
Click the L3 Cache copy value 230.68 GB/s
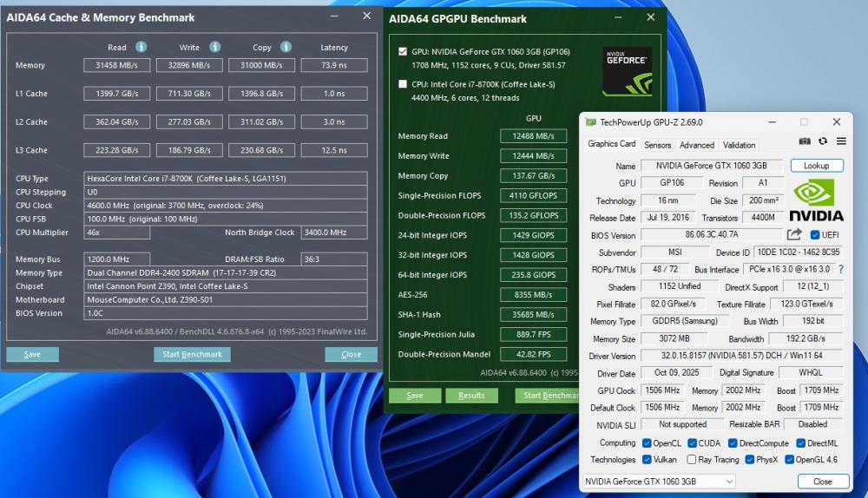[262, 150]
